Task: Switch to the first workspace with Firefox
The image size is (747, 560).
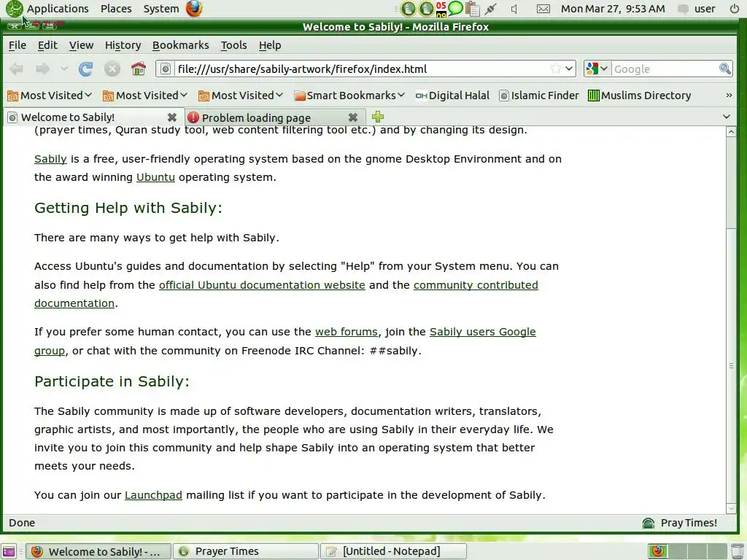Action: [658, 551]
